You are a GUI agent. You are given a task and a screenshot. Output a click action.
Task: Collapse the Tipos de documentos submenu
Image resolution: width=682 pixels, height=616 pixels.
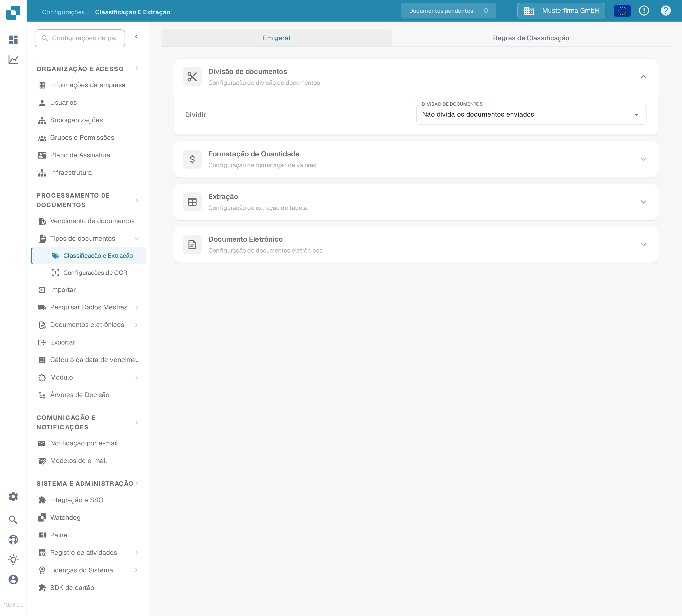[136, 239]
